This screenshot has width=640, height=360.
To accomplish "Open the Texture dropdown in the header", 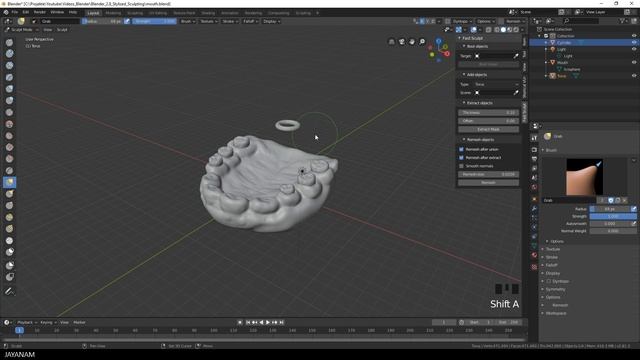I will pos(209,21).
